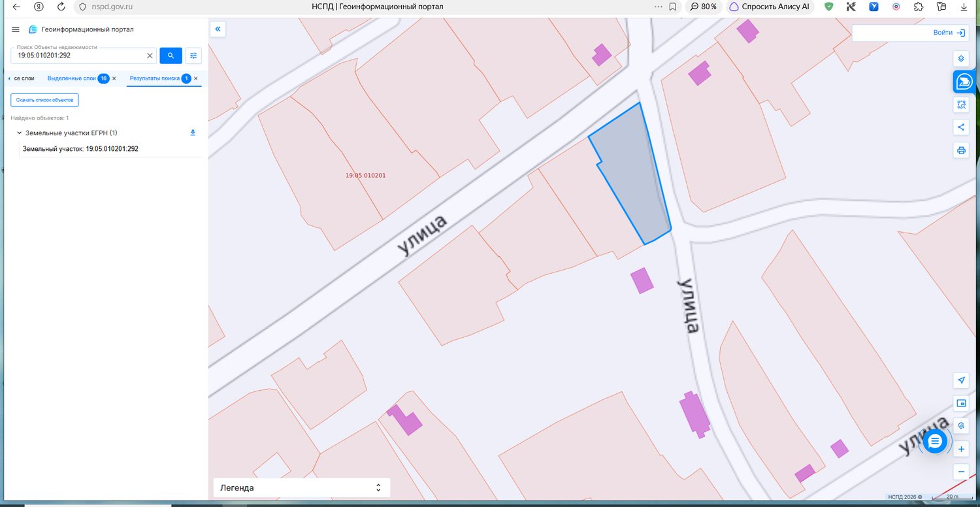
Task: Open the 80 % zoom indicator
Action: 703,7
